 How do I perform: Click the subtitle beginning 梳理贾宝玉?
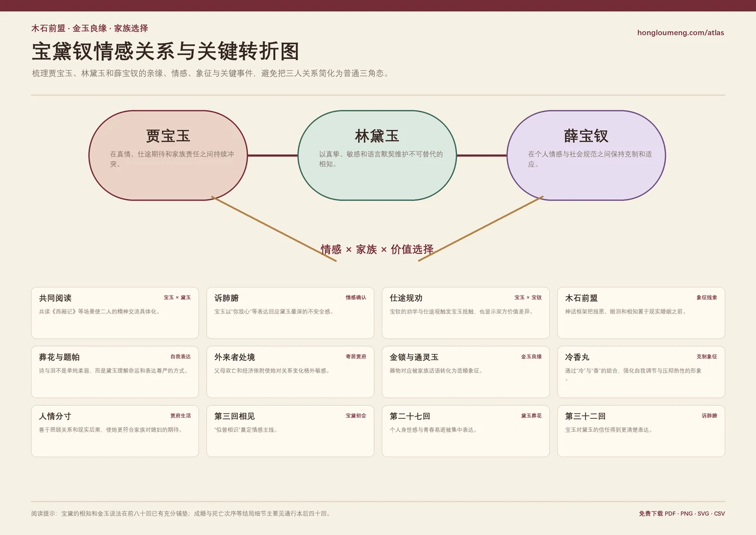[x=211, y=73]
